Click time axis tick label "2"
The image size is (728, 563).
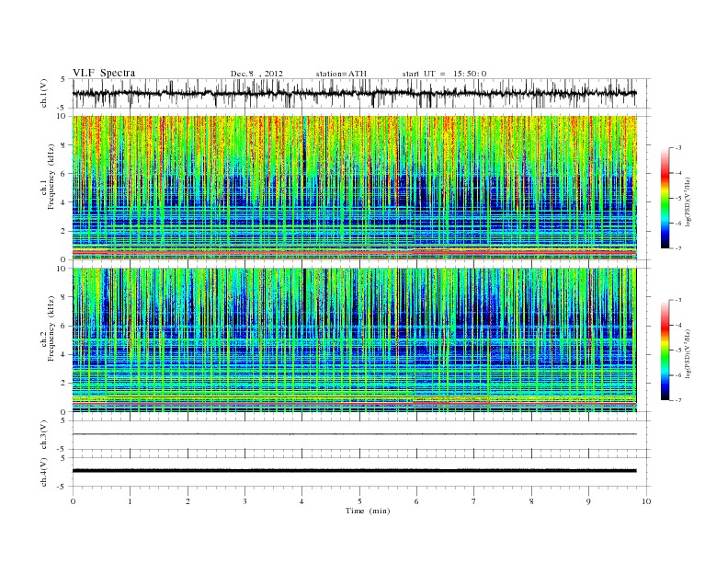click(188, 501)
